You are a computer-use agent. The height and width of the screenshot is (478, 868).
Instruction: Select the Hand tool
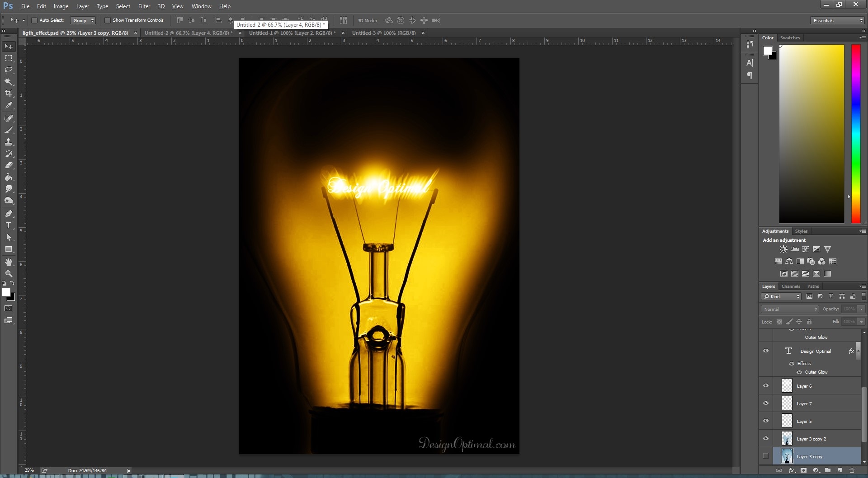(9, 262)
